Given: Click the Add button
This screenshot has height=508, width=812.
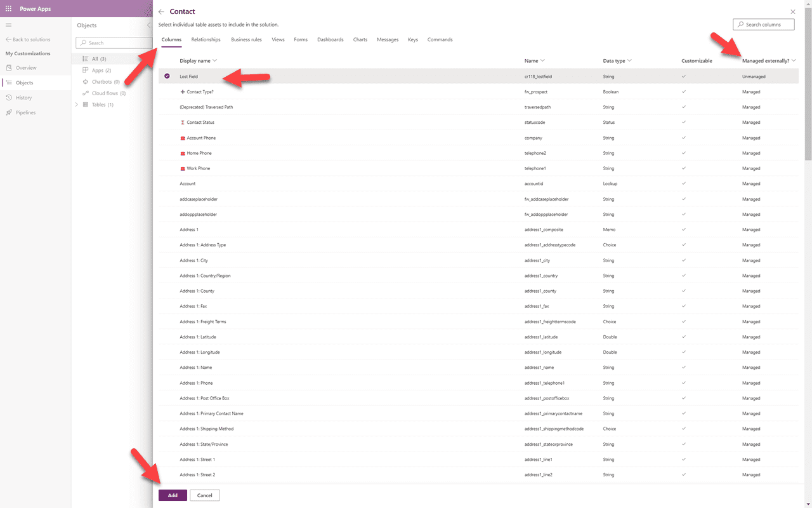Looking at the screenshot, I should (x=172, y=495).
